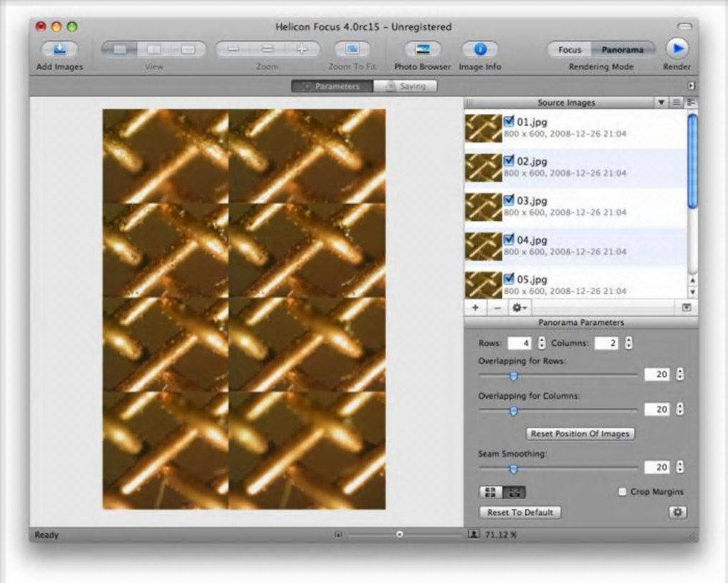The image size is (728, 583).
Task: Click the Zoom To Fit icon
Action: [x=352, y=50]
